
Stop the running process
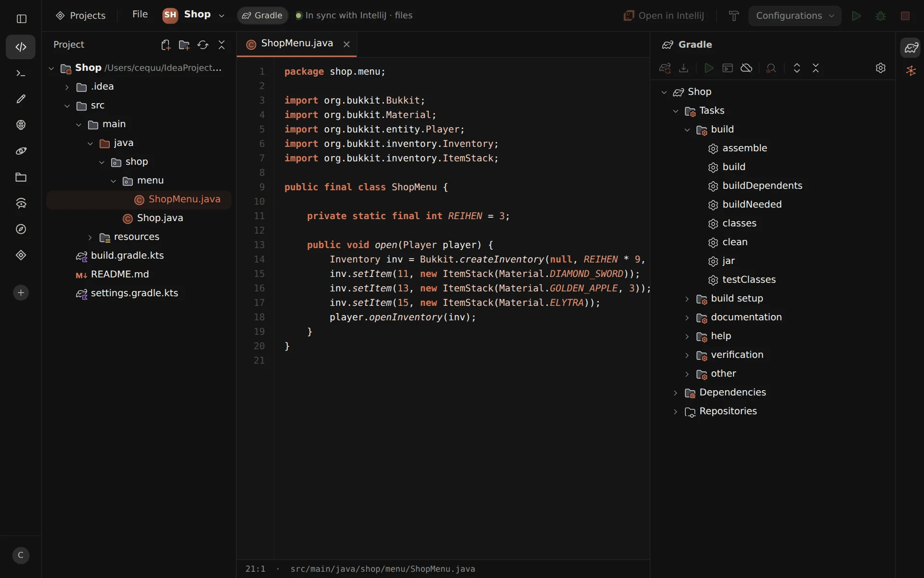[x=905, y=16]
